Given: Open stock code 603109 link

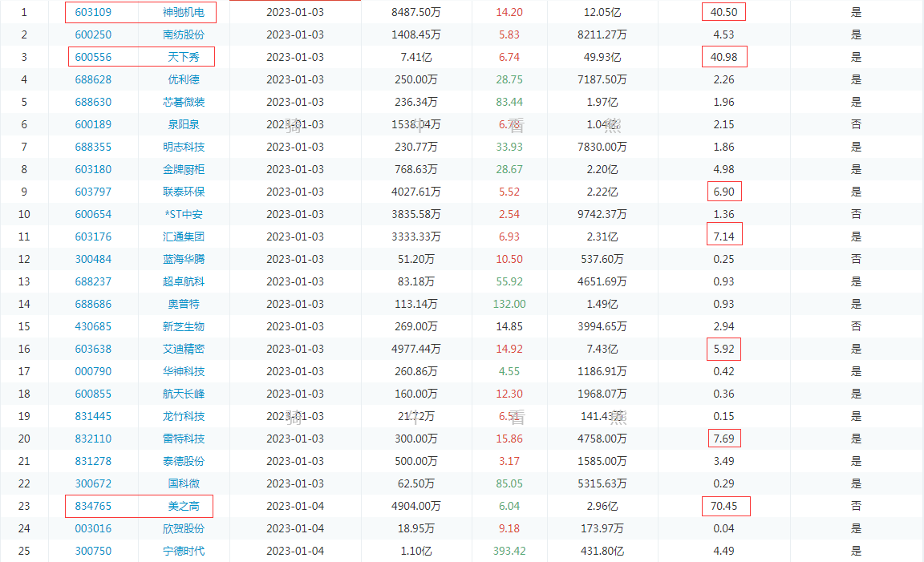Looking at the screenshot, I should (x=93, y=12).
